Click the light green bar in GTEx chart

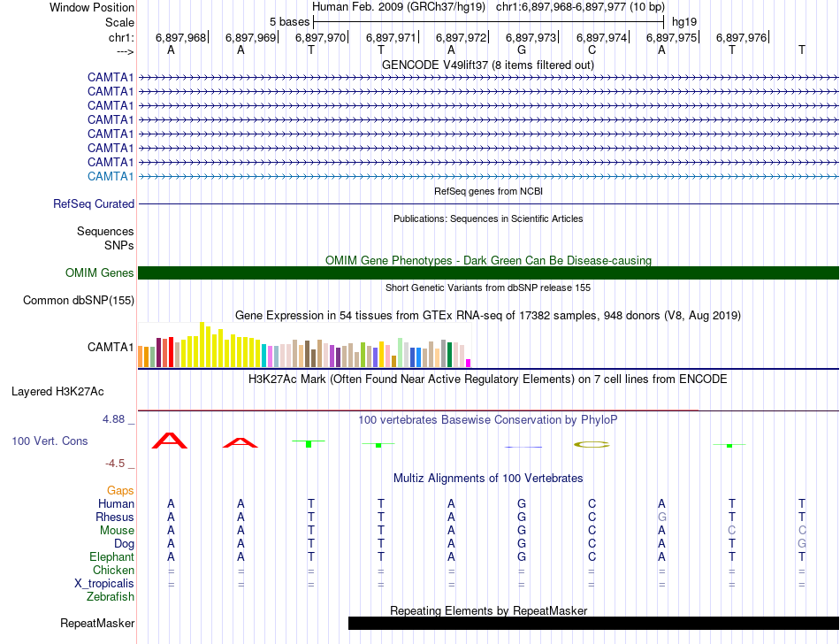pos(401,353)
